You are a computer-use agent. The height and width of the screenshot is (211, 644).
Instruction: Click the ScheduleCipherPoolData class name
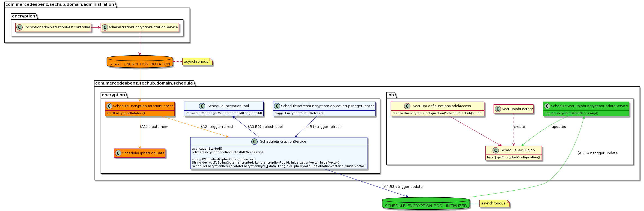[x=143, y=153]
